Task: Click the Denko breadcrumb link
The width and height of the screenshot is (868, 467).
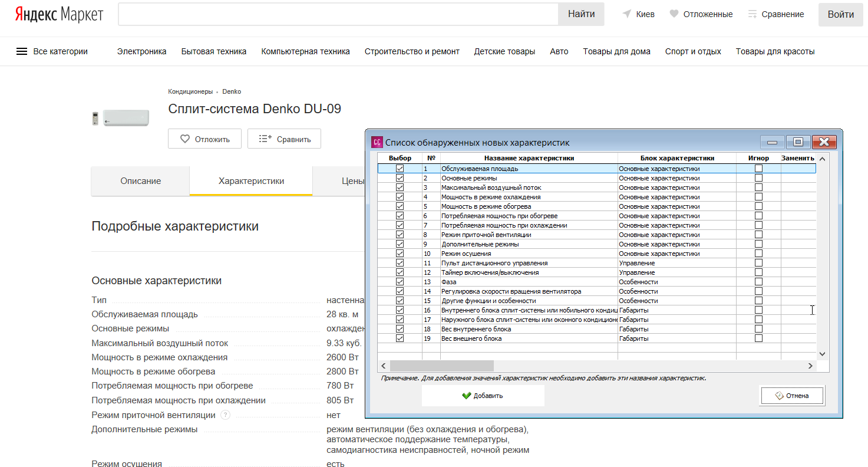Action: (232, 91)
